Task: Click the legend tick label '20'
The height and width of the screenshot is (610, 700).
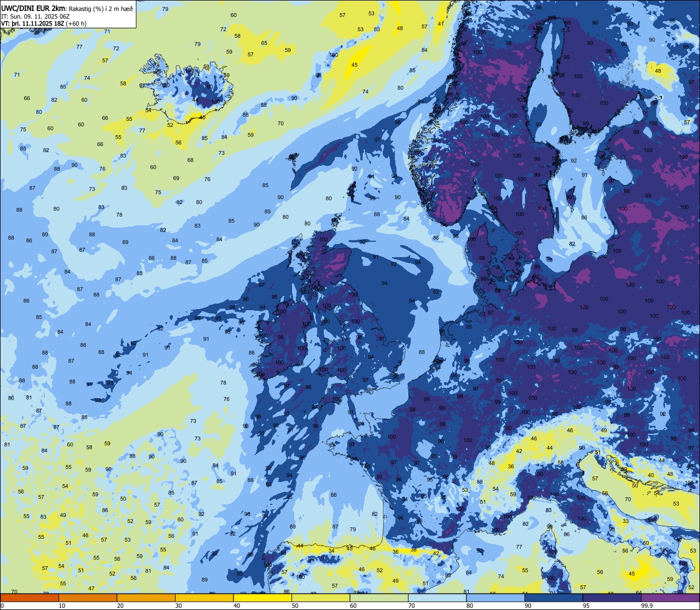Action: click(x=120, y=606)
